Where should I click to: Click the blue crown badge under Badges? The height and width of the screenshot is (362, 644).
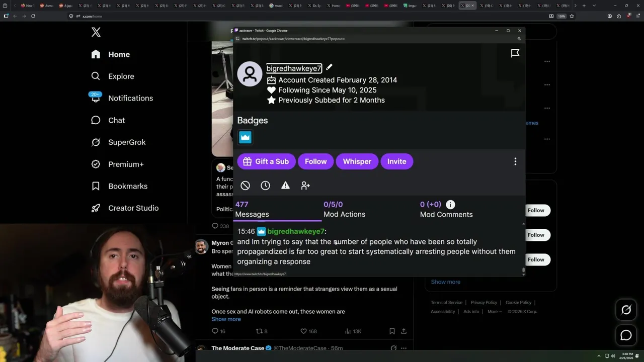(245, 137)
